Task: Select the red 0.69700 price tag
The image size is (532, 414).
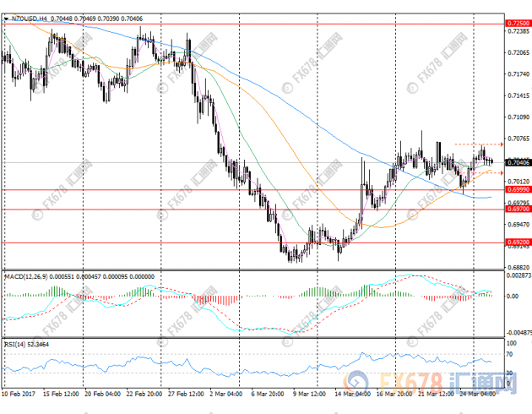Action: point(516,209)
